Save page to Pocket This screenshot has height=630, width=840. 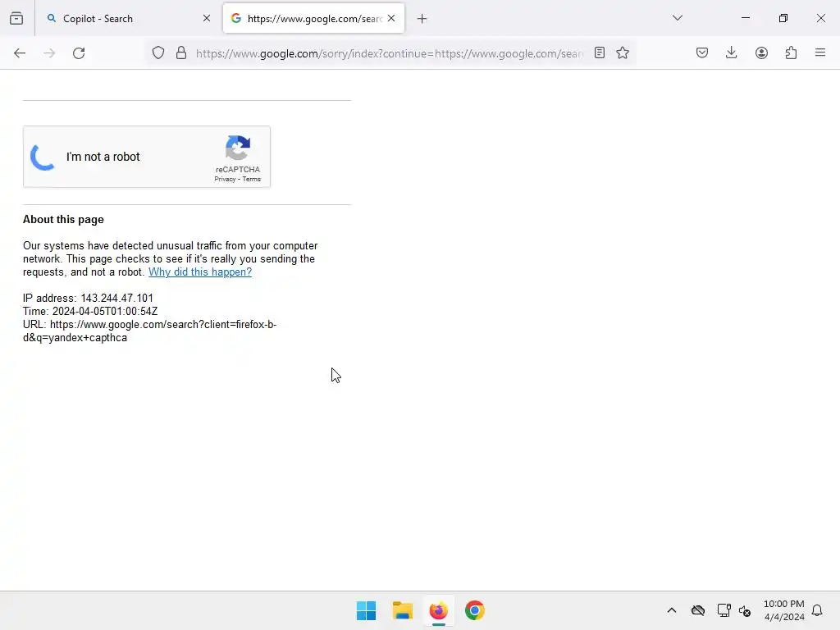702,53
